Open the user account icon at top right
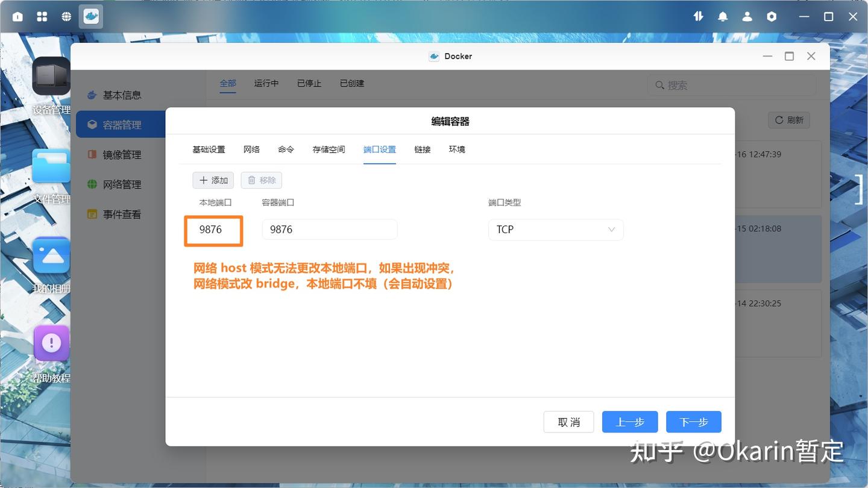The height and width of the screenshot is (488, 868). 747,16
